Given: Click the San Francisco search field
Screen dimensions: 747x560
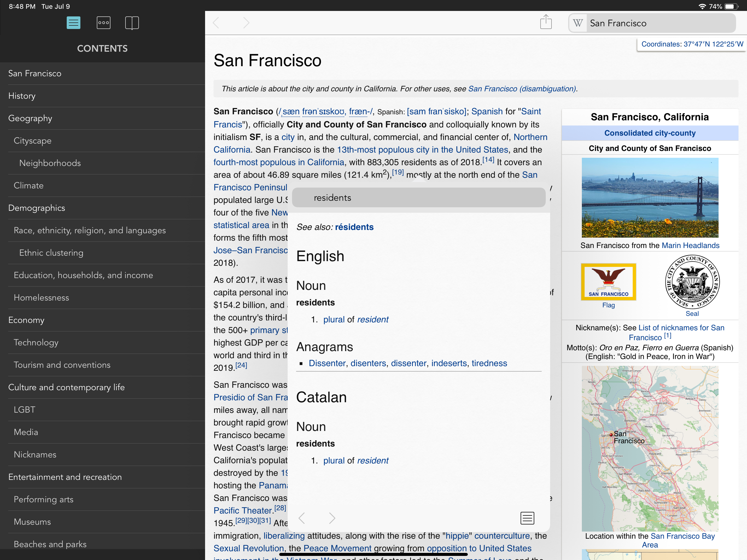Looking at the screenshot, I should (652, 23).
